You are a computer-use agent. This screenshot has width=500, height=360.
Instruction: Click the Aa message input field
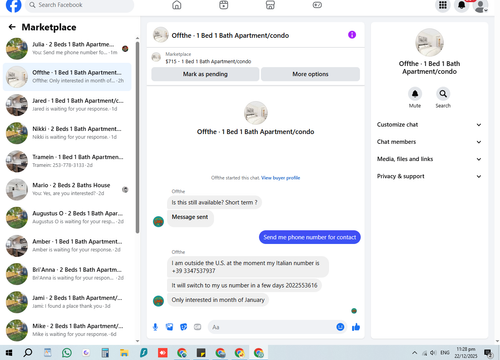[x=272, y=327]
